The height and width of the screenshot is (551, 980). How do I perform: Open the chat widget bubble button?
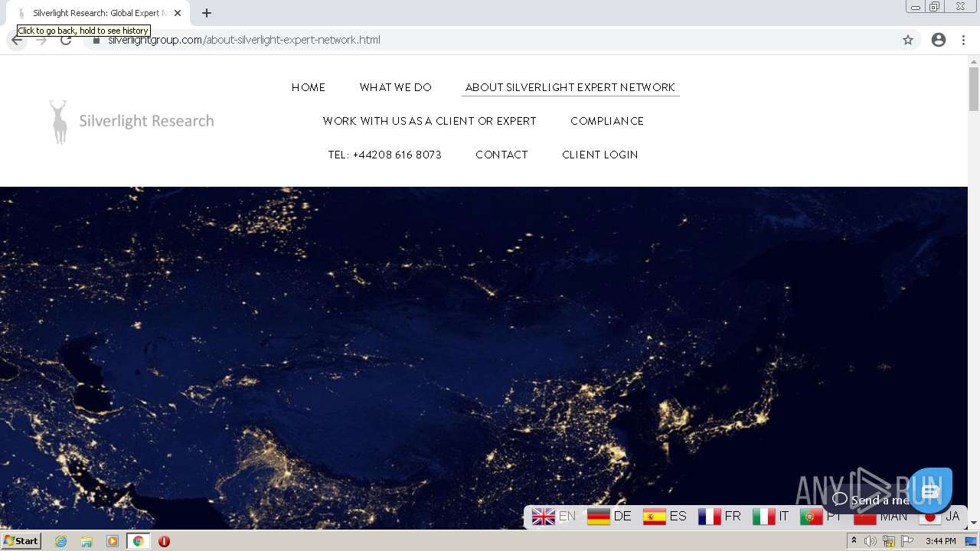(930, 491)
